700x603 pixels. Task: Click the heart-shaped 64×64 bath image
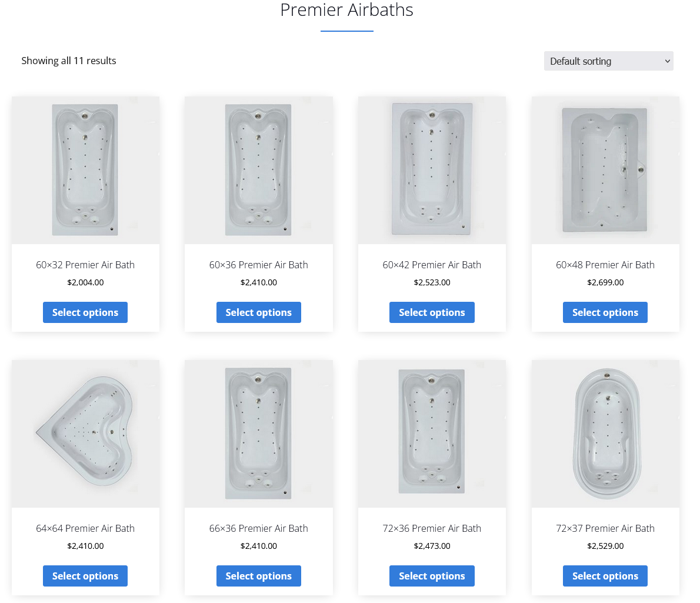click(x=85, y=434)
